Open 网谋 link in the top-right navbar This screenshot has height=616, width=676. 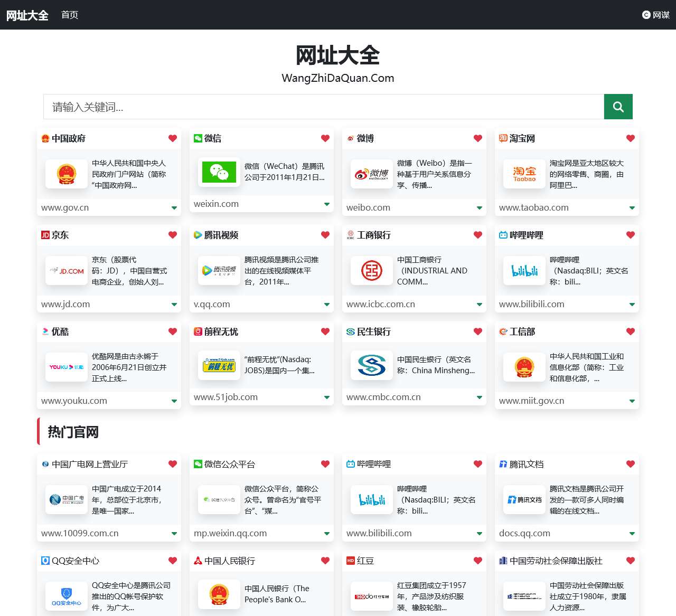(x=656, y=15)
